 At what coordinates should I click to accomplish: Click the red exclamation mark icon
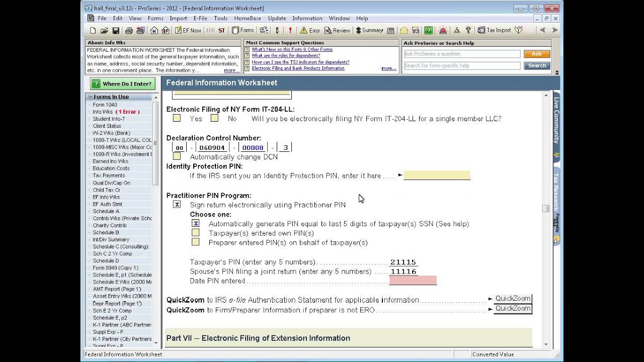click(x=290, y=30)
